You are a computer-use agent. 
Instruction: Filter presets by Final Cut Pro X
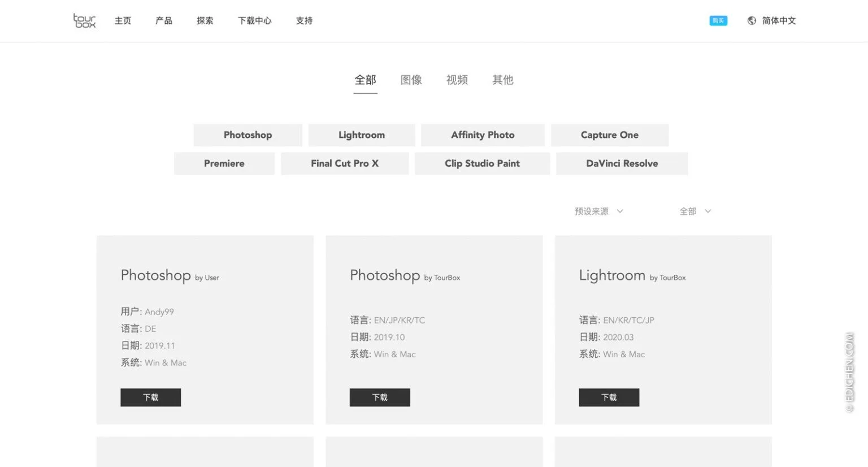[x=345, y=163]
